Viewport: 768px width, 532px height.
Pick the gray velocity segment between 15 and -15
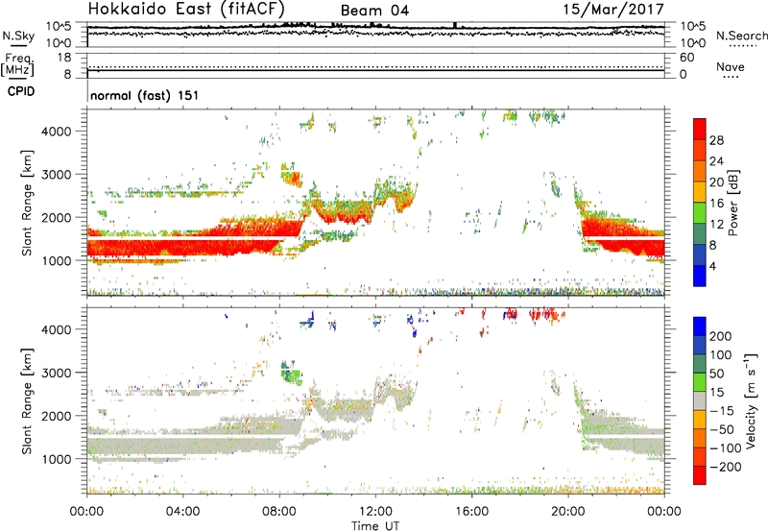tap(700, 401)
